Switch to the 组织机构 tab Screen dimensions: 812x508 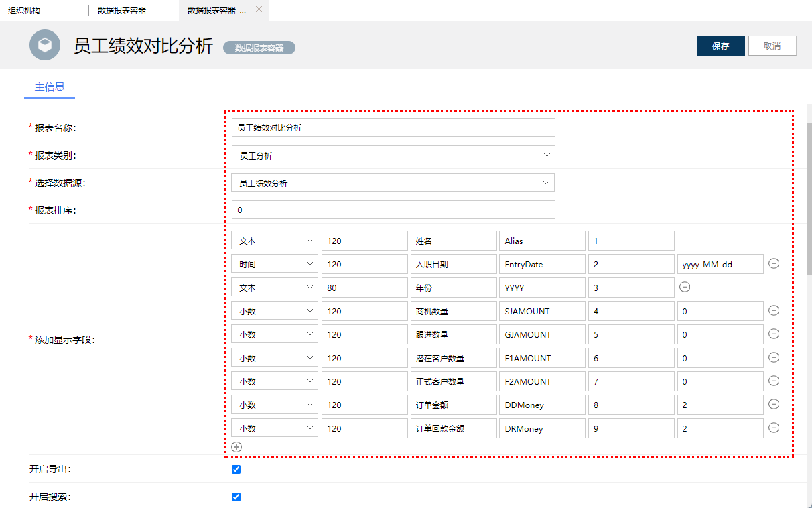25,10
